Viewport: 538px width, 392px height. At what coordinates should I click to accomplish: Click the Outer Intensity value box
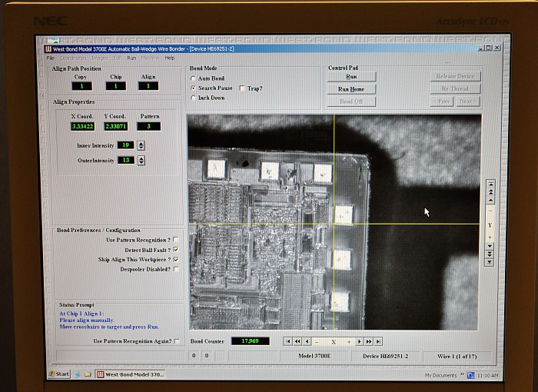point(126,160)
